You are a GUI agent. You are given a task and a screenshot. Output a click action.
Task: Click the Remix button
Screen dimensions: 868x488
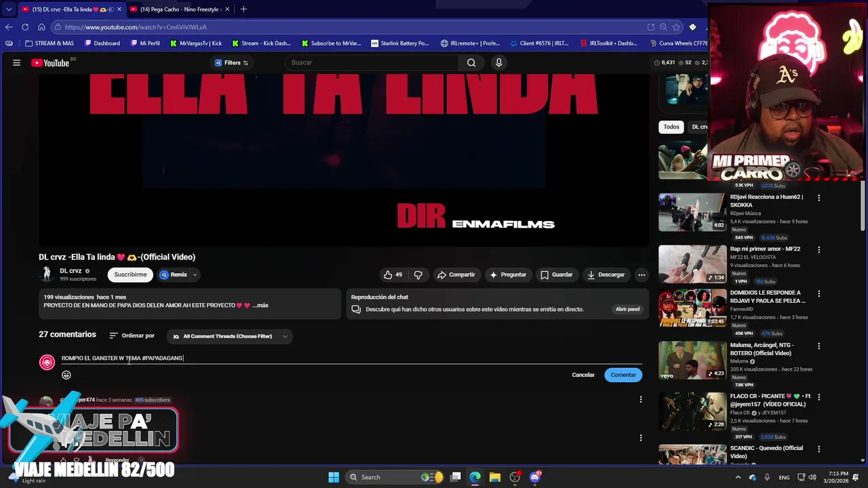tap(174, 274)
